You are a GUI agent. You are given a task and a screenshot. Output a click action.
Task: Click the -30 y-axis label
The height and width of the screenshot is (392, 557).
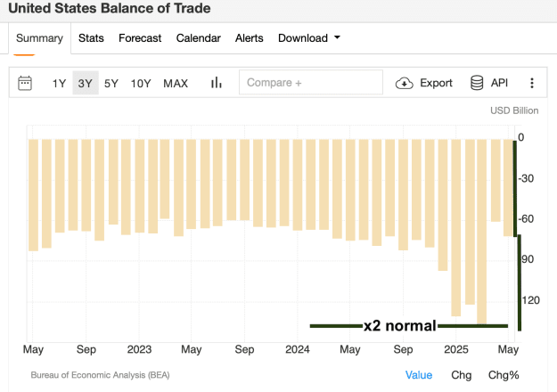(x=526, y=178)
